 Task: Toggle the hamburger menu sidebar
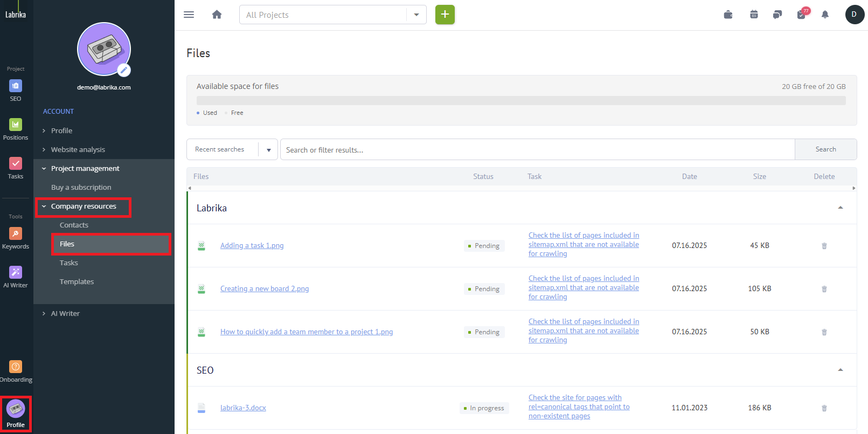pos(189,15)
